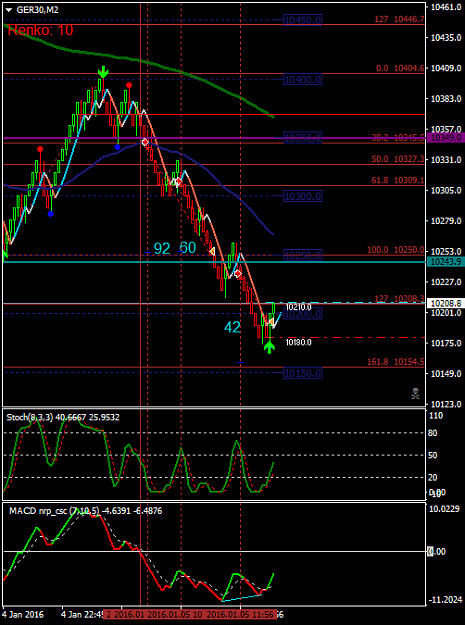Click the green up arrow below 10180.0
This screenshot has width=465, height=625.
click(x=270, y=347)
